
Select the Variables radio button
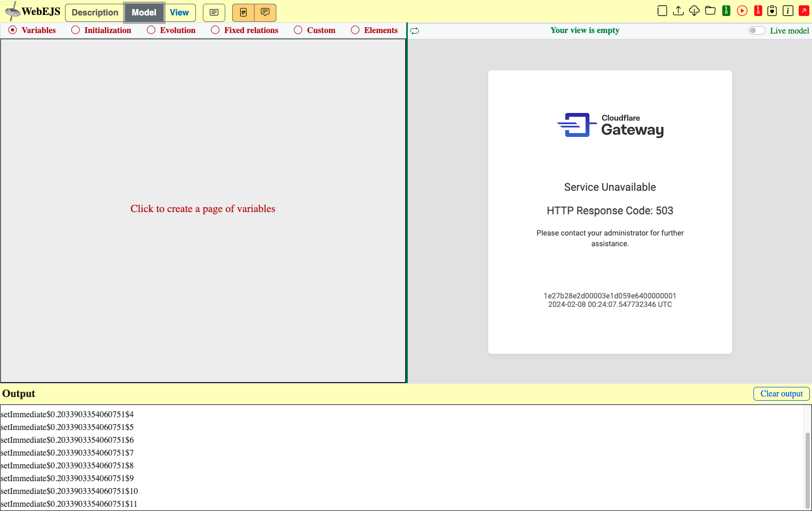click(13, 30)
